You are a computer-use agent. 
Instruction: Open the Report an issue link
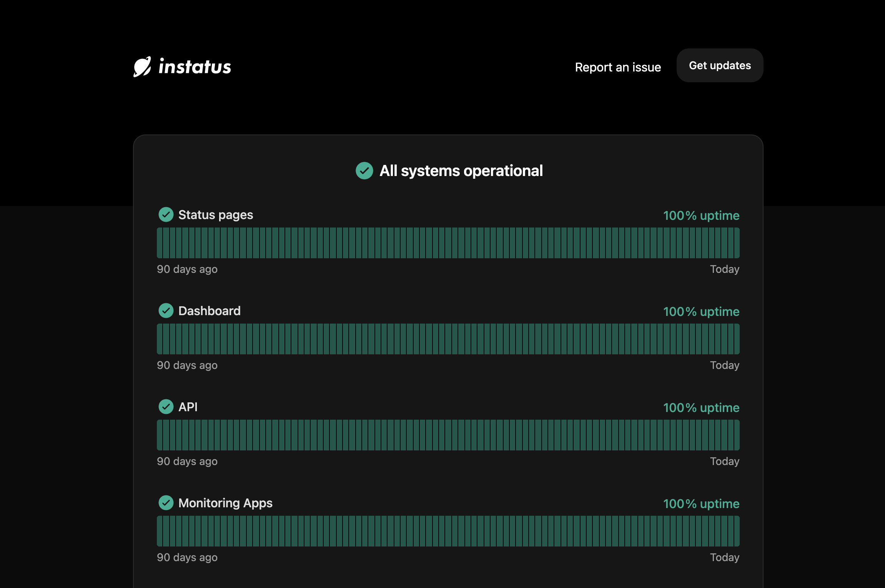point(618,67)
